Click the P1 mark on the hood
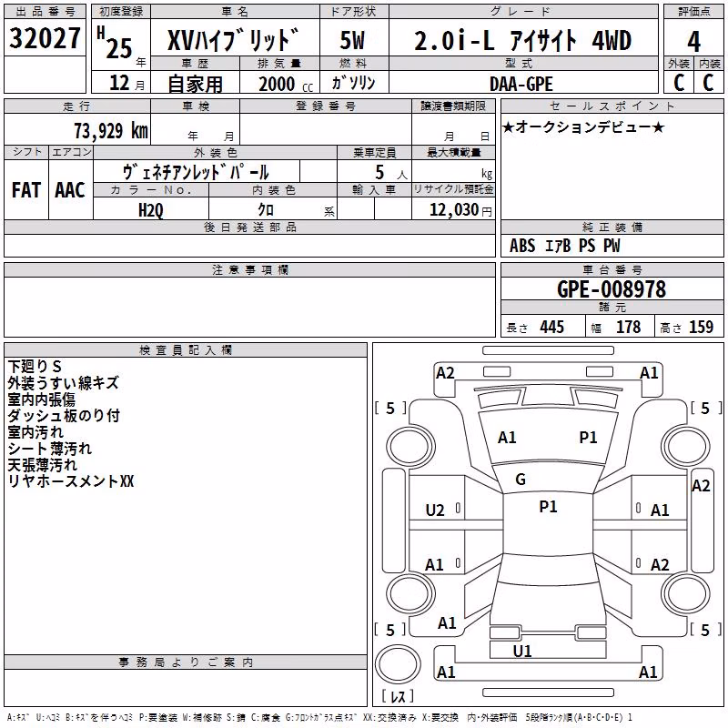Screen dimensions: 728x728 pyautogui.click(x=588, y=438)
